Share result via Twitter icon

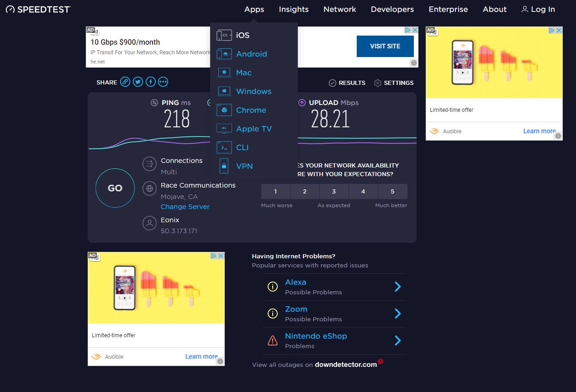coord(138,82)
